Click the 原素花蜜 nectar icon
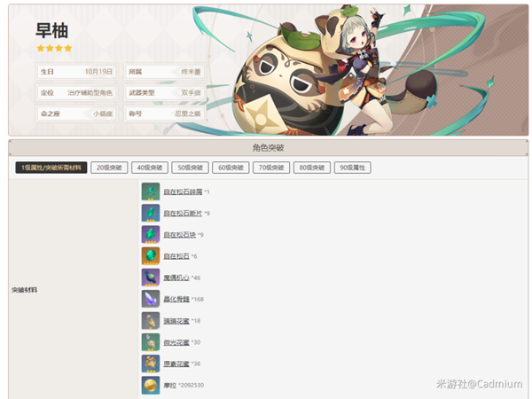This screenshot has width=532, height=399. [150, 363]
